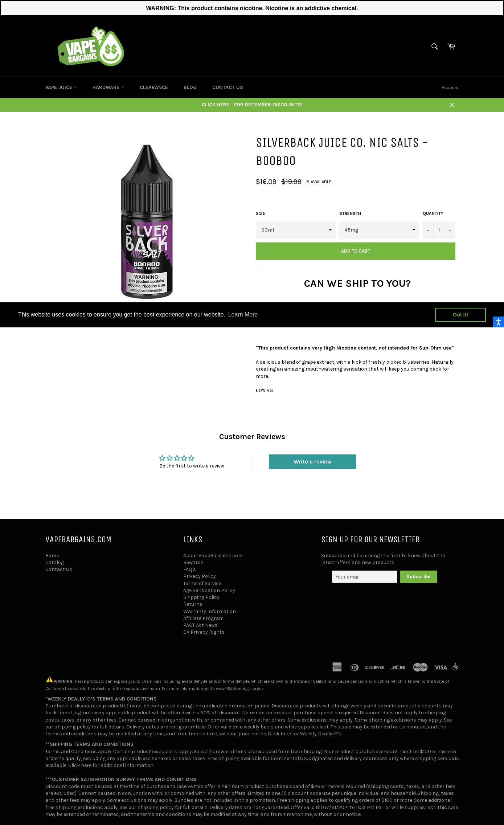
Task: Click the Booboo bottle product image
Action: click(147, 221)
